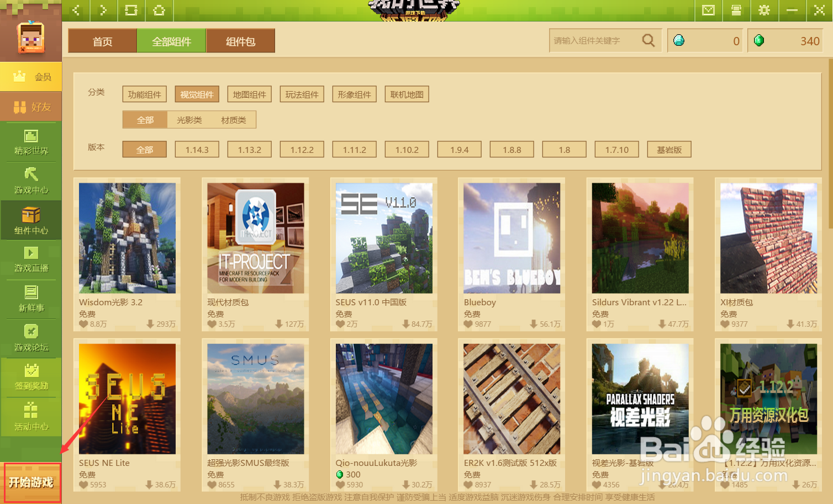
Task: Click the icon between mail and settings
Action: pos(736,10)
